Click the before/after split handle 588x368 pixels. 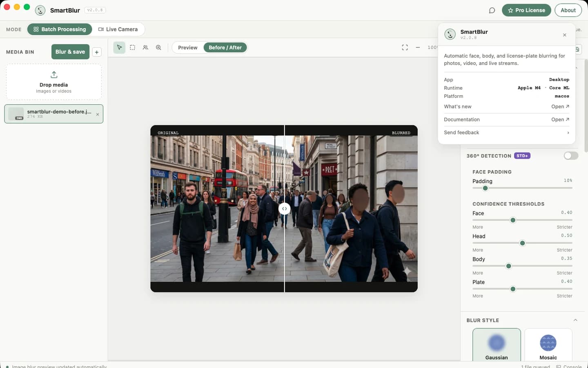click(284, 209)
